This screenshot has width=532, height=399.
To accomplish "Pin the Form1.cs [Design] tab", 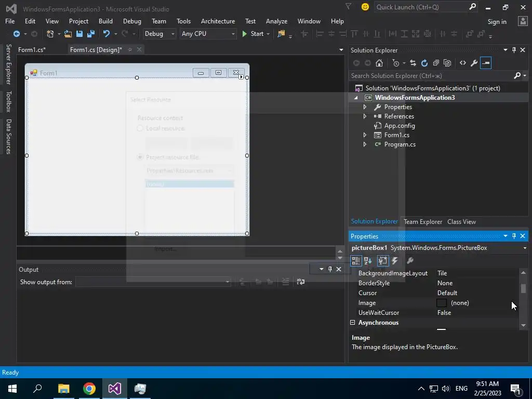I will (x=130, y=49).
